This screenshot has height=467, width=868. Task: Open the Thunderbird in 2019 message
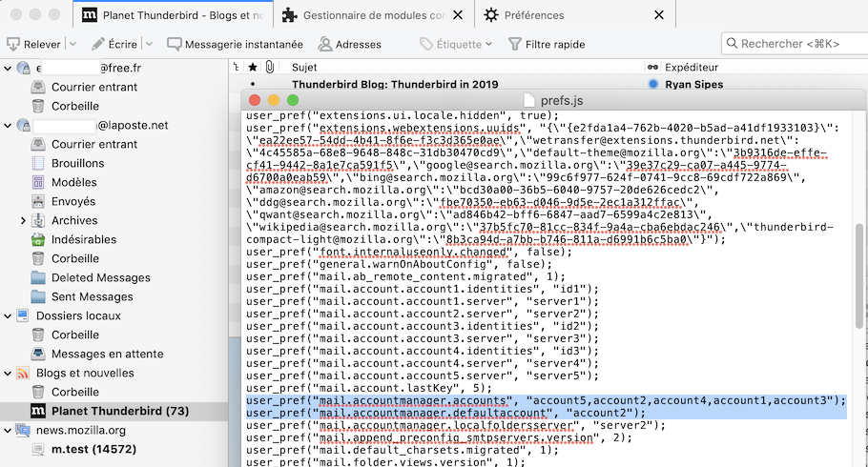tap(395, 84)
